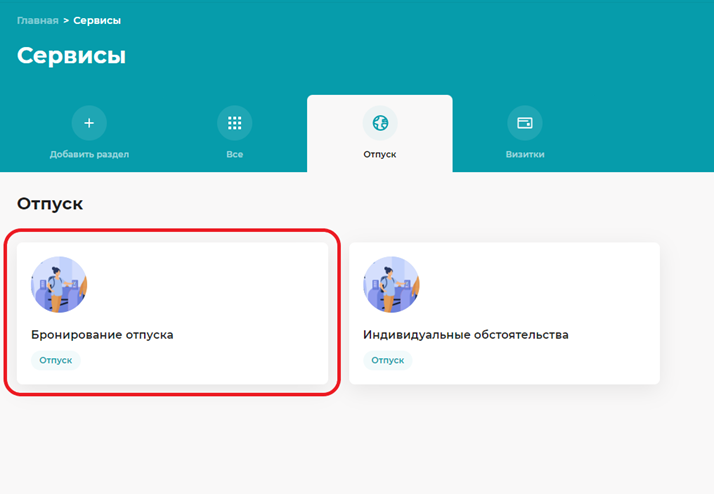Open the Индивидуальные обстоятельства title
Viewport: 714px width, 494px height.
coord(465,335)
